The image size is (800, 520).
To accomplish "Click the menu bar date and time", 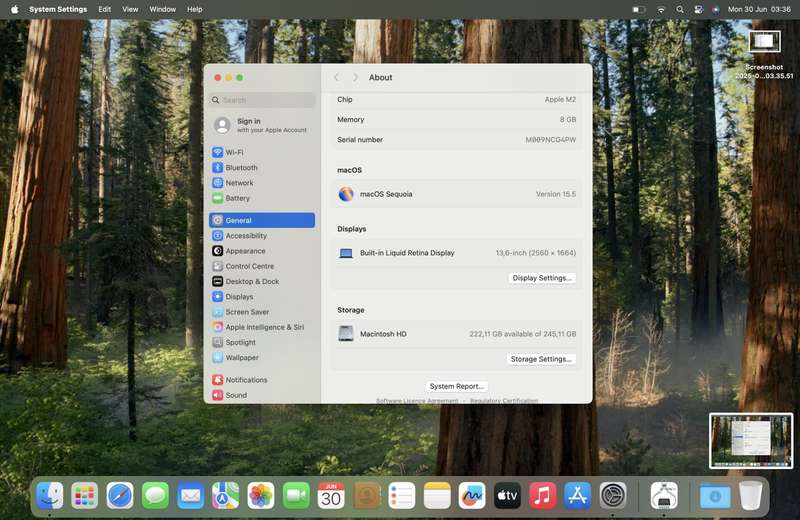I will pos(759,9).
